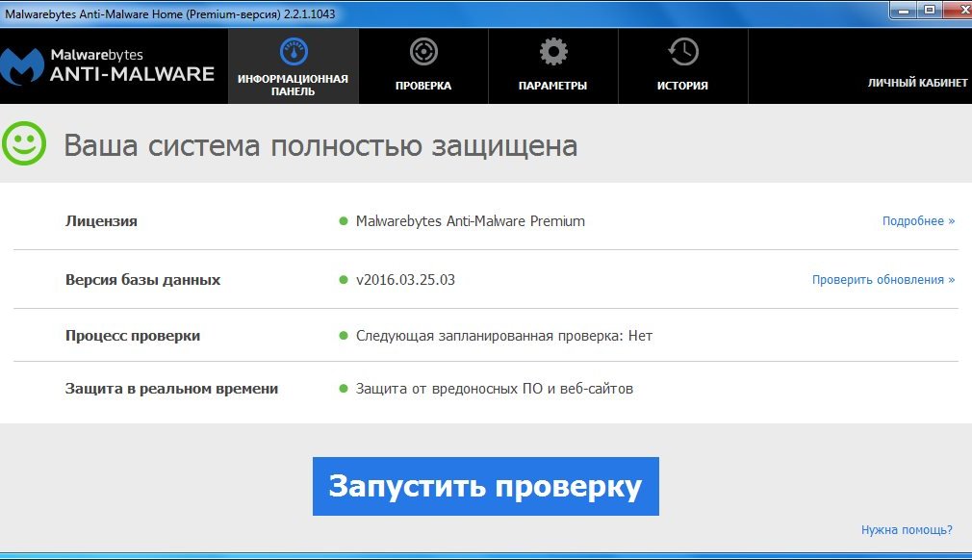Click green dot in Процесс проверки row
Screen dimensions: 972x560
[344, 336]
